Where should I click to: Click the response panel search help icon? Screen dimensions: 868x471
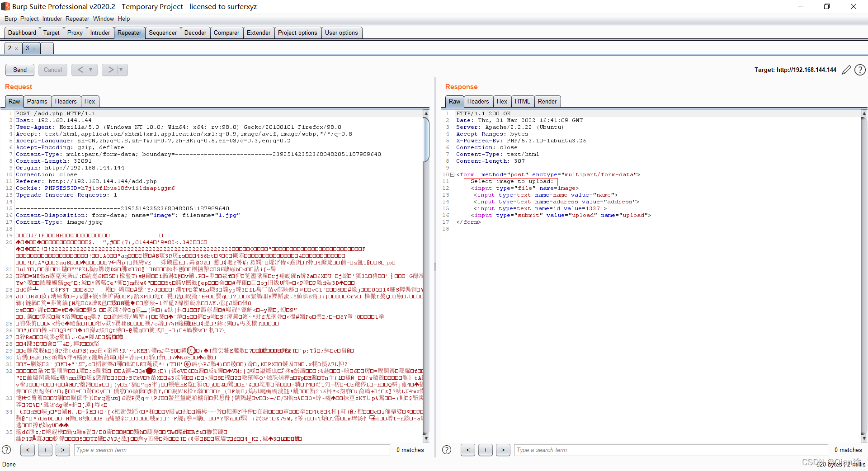point(447,450)
